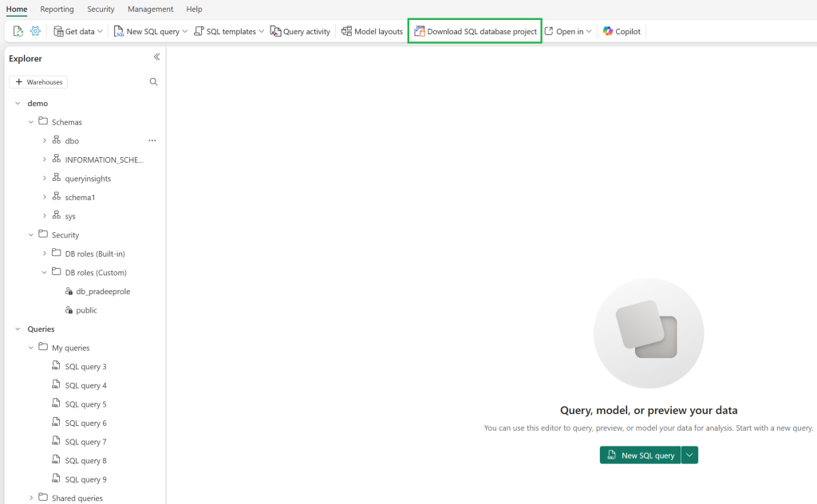Screen dimensions: 817x504
Task: Open SQL query 7 file icon
Action: [56, 440]
